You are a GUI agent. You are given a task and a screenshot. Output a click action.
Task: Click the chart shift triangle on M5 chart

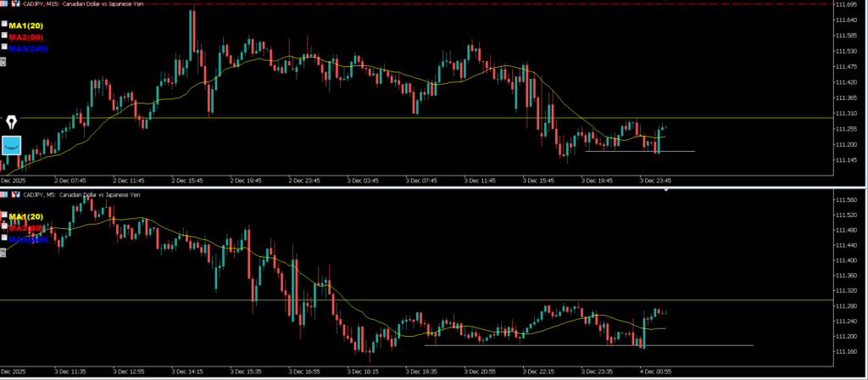(666, 191)
